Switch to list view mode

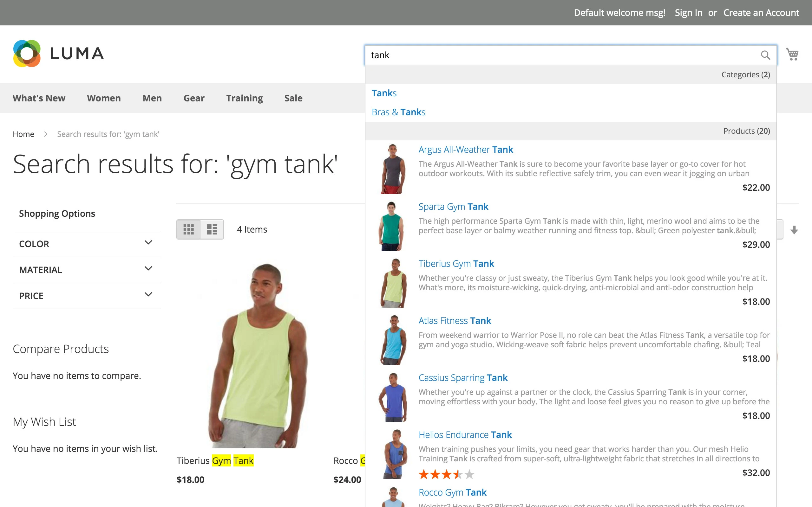pos(212,229)
